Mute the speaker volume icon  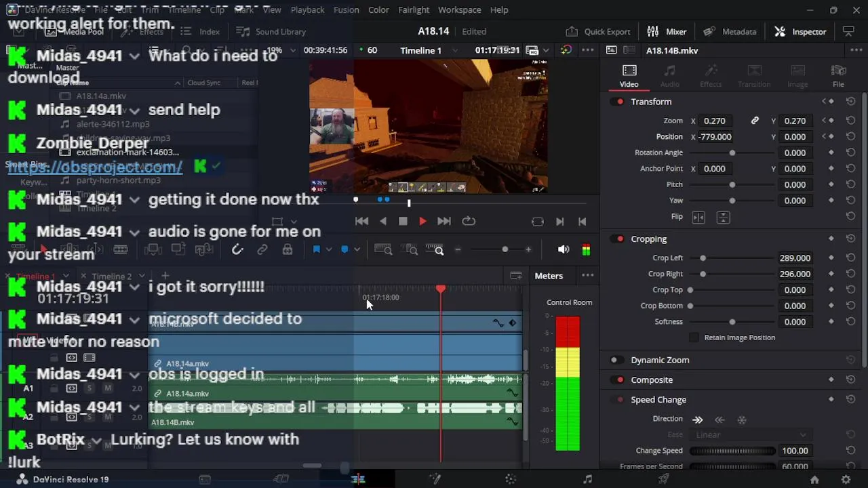pyautogui.click(x=564, y=250)
